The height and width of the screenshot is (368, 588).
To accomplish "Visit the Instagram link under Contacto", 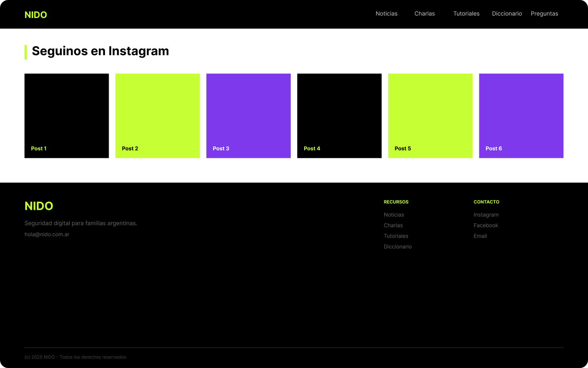I will point(486,215).
